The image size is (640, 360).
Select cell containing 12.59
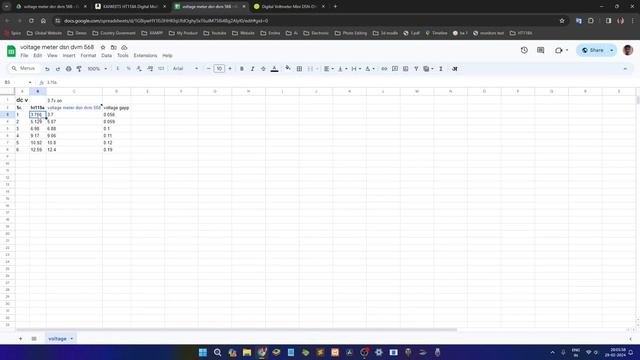click(38, 150)
